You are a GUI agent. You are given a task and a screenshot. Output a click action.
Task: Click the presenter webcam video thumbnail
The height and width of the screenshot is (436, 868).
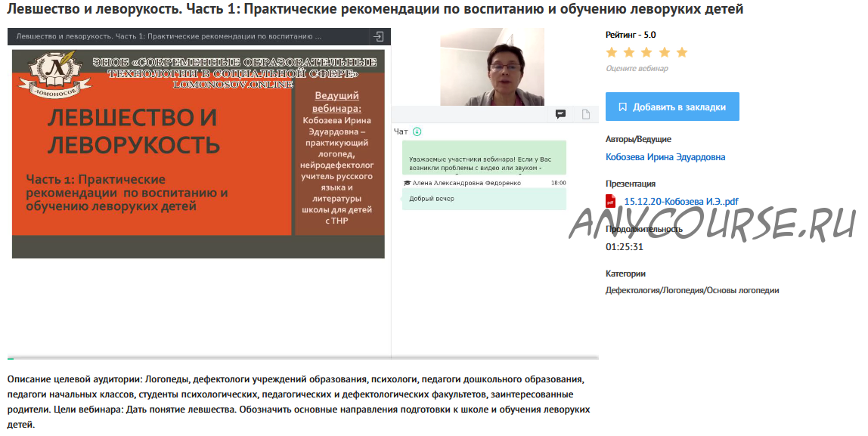[x=492, y=67]
